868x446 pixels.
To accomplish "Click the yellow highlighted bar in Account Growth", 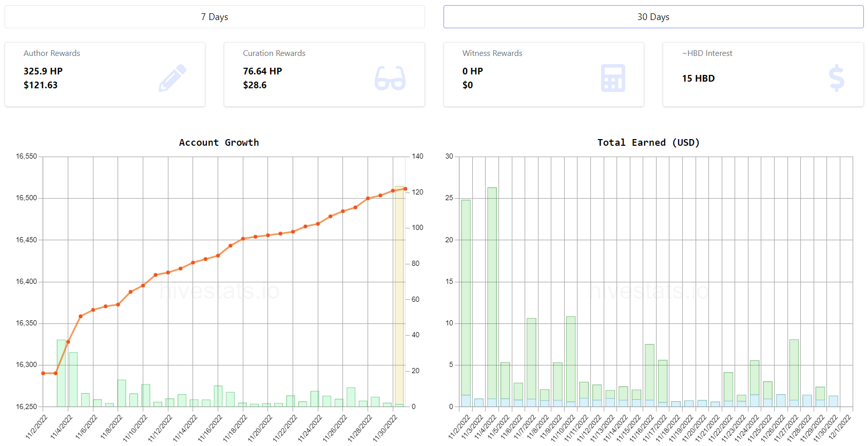I will pyautogui.click(x=399, y=296).
